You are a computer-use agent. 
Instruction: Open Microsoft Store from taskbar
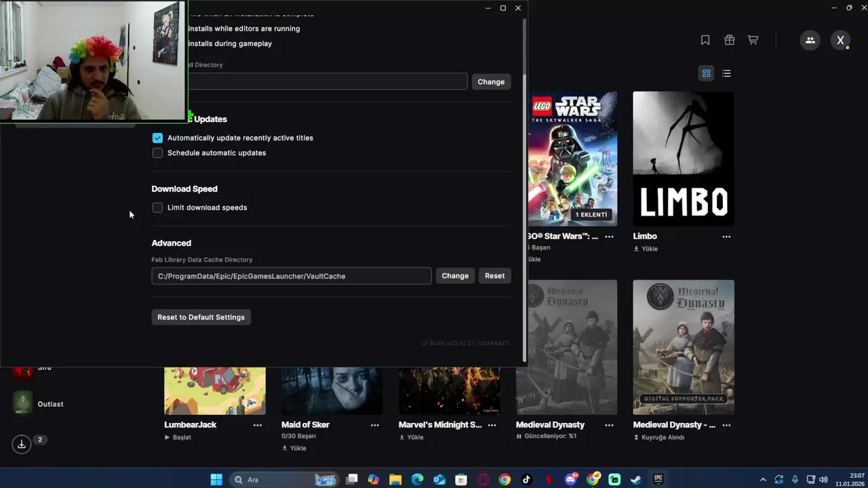(x=461, y=480)
